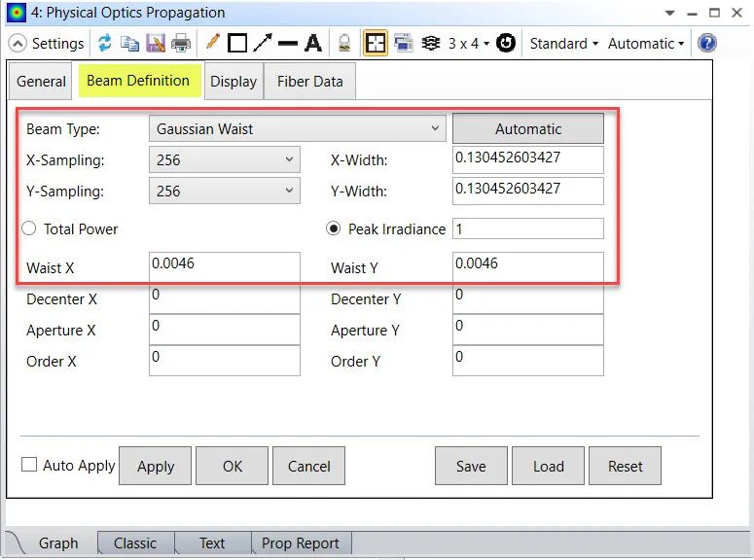Click the lock window icon

(343, 44)
